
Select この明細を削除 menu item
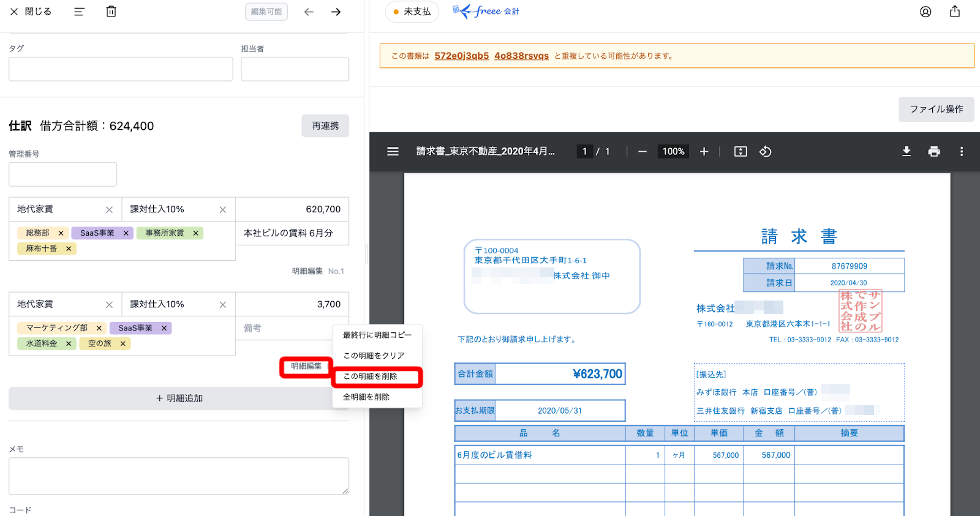pyautogui.click(x=377, y=376)
